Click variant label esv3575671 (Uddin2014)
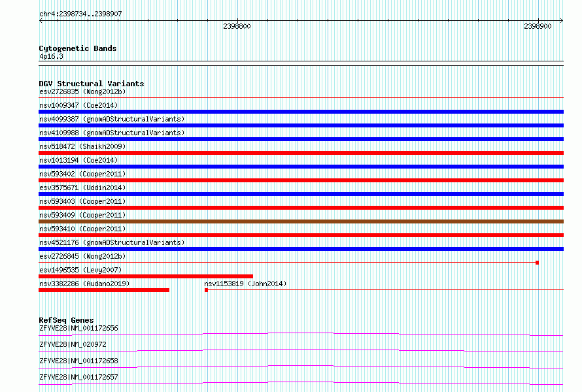The image size is (582, 392). click(x=82, y=188)
